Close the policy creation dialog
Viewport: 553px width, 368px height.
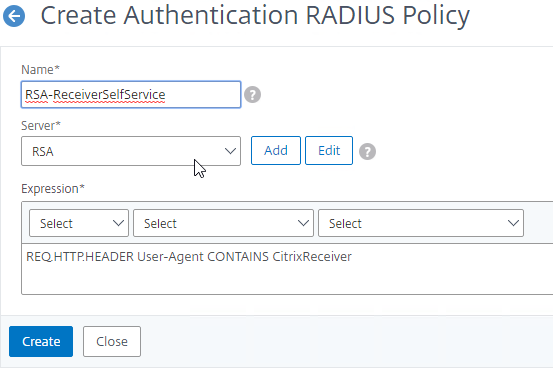coord(112,342)
